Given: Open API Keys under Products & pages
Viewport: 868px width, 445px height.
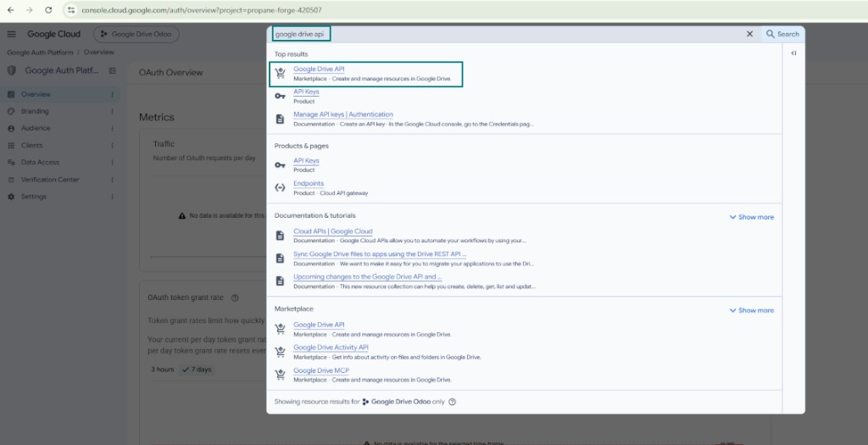Looking at the screenshot, I should click(306, 160).
